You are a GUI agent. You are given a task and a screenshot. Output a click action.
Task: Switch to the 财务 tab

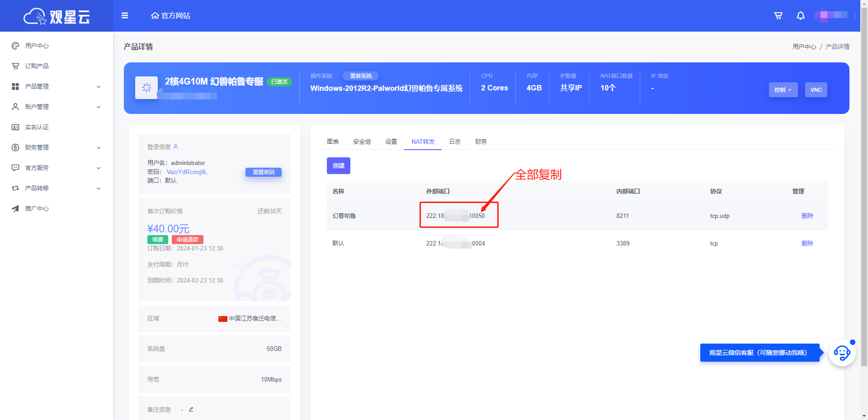pos(481,142)
